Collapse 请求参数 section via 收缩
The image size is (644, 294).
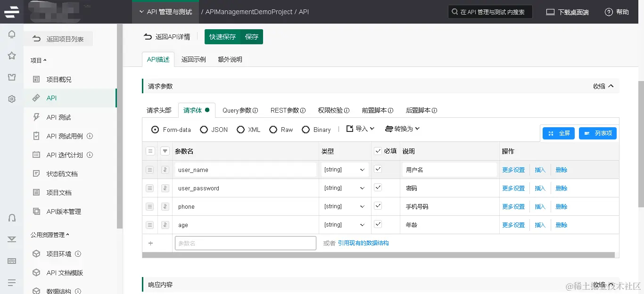tap(603, 86)
